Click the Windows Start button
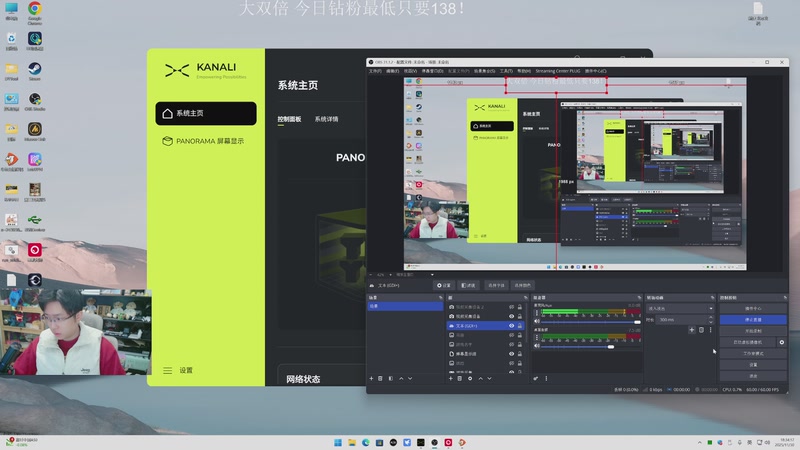The image size is (800, 450). click(338, 442)
